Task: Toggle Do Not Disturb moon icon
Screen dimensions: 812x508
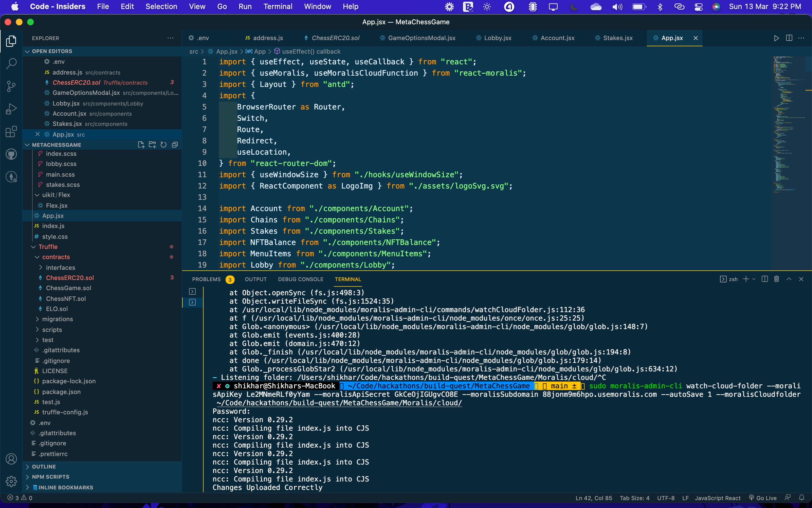Action: (x=574, y=7)
